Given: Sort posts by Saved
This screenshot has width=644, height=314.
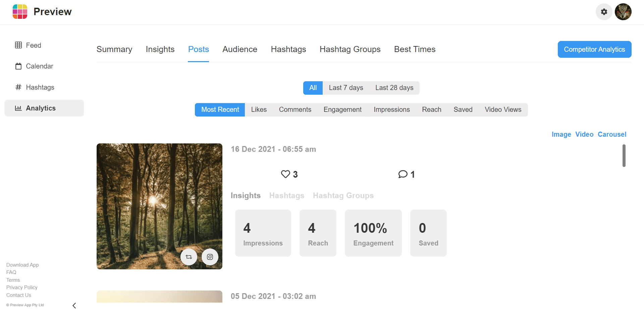Looking at the screenshot, I should coord(463,110).
